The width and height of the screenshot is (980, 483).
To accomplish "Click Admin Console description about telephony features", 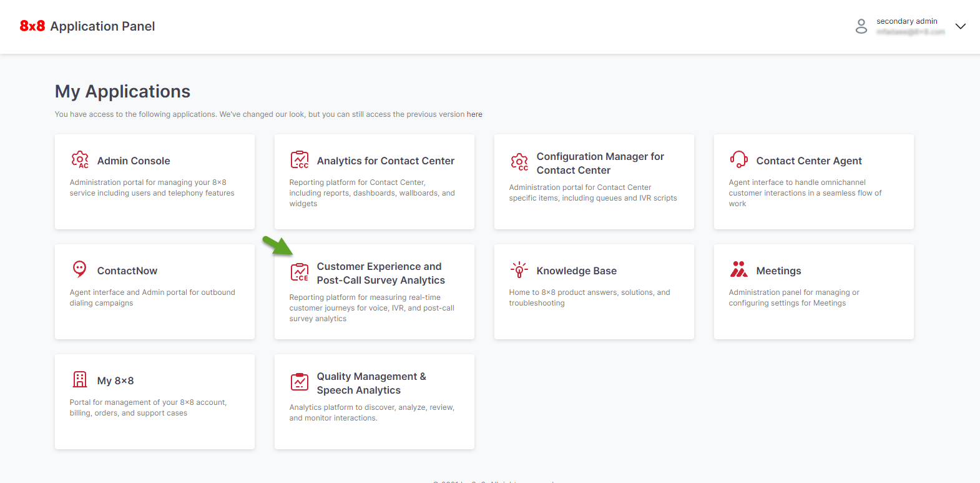I will (152, 187).
